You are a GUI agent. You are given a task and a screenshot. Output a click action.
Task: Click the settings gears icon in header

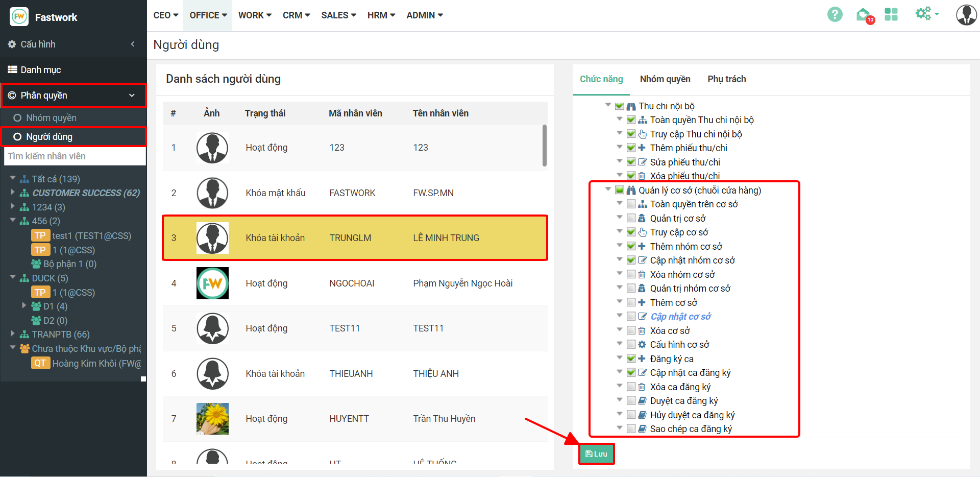(924, 14)
